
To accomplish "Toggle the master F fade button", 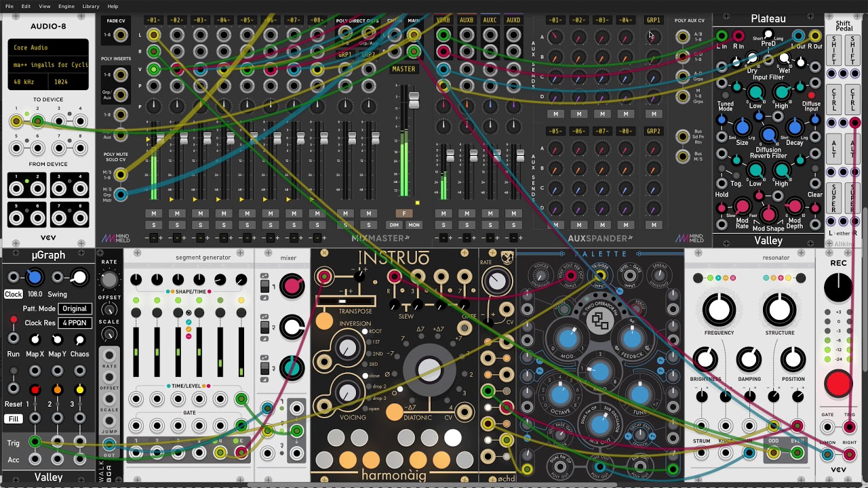I will (403, 213).
